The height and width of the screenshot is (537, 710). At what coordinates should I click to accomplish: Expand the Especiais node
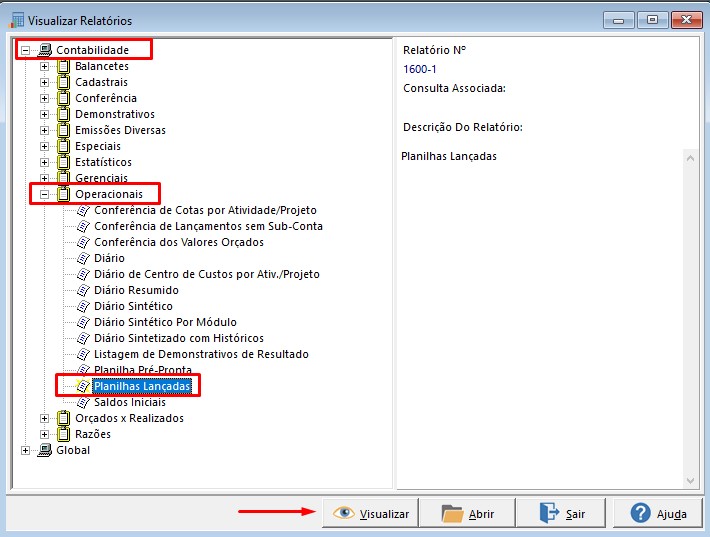coord(44,146)
